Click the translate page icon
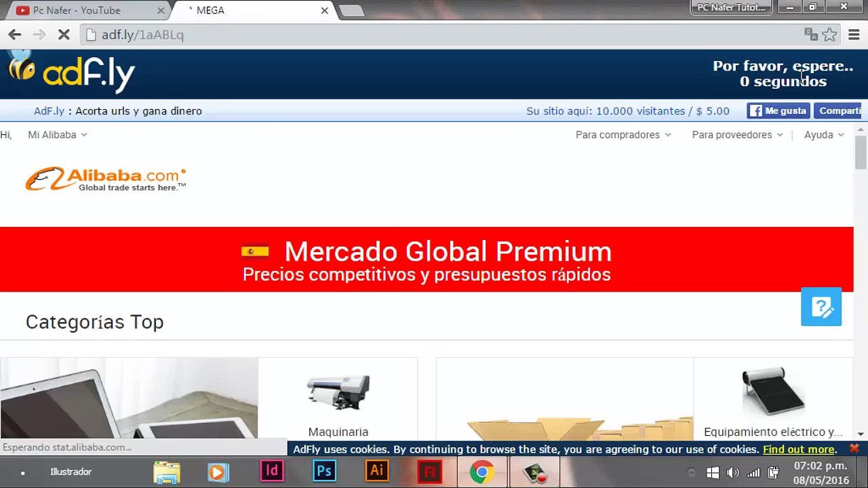Screen dimensions: 868x488 pyautogui.click(x=810, y=35)
